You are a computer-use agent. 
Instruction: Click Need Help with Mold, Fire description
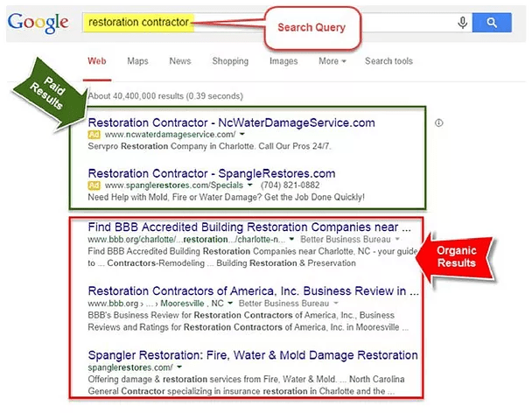click(227, 197)
